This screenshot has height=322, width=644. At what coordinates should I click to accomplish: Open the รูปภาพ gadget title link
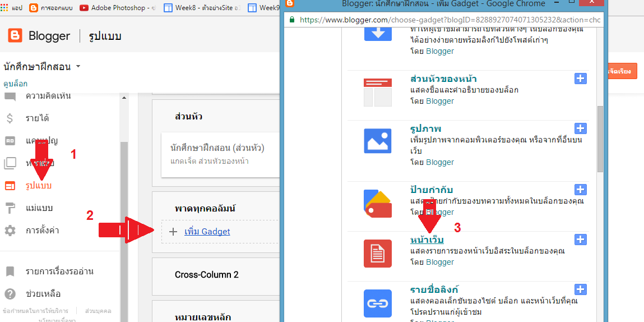[426, 128]
